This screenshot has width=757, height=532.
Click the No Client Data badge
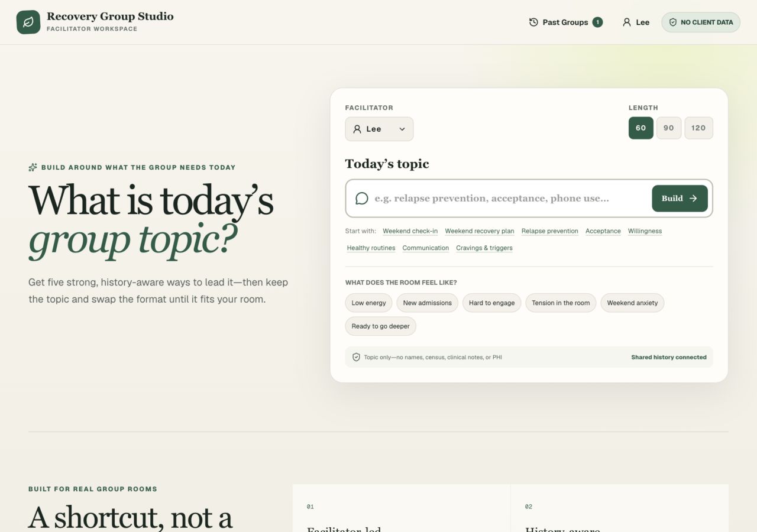click(x=701, y=22)
